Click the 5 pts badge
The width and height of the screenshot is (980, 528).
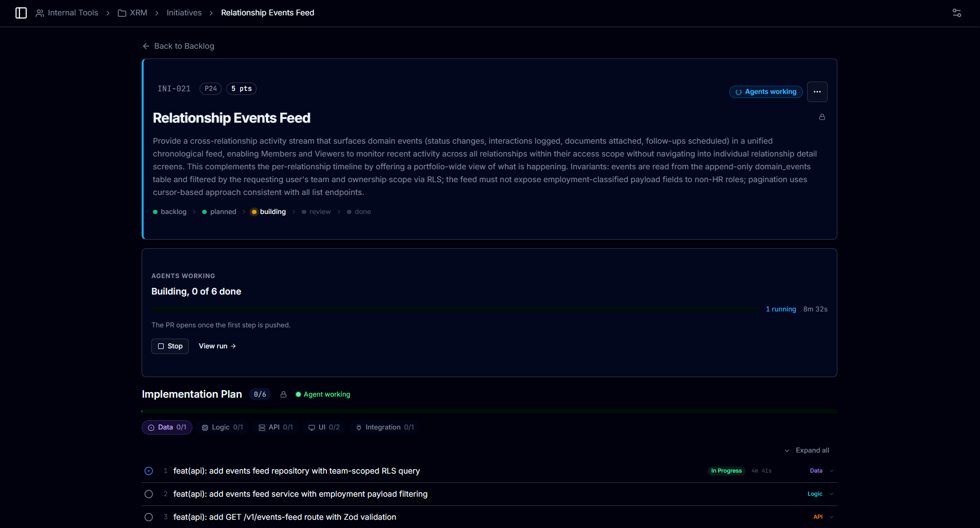[x=241, y=89]
